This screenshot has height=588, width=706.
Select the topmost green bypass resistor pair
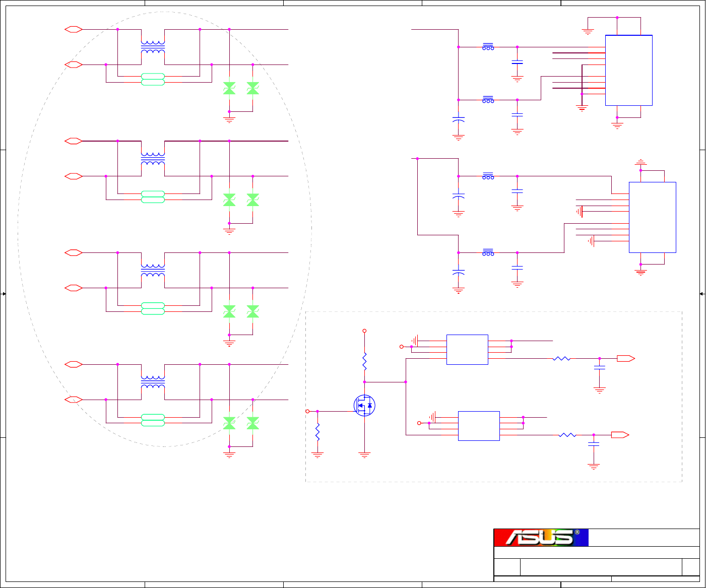[153, 79]
